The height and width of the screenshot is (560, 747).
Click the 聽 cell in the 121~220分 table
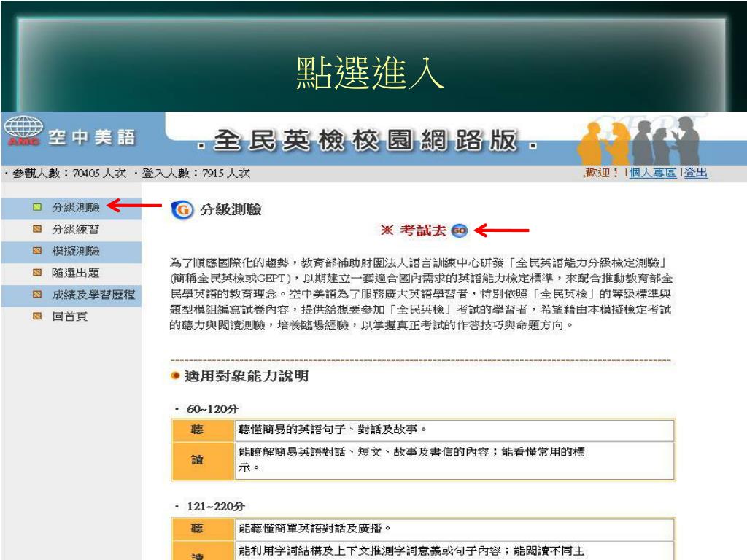[204, 528]
